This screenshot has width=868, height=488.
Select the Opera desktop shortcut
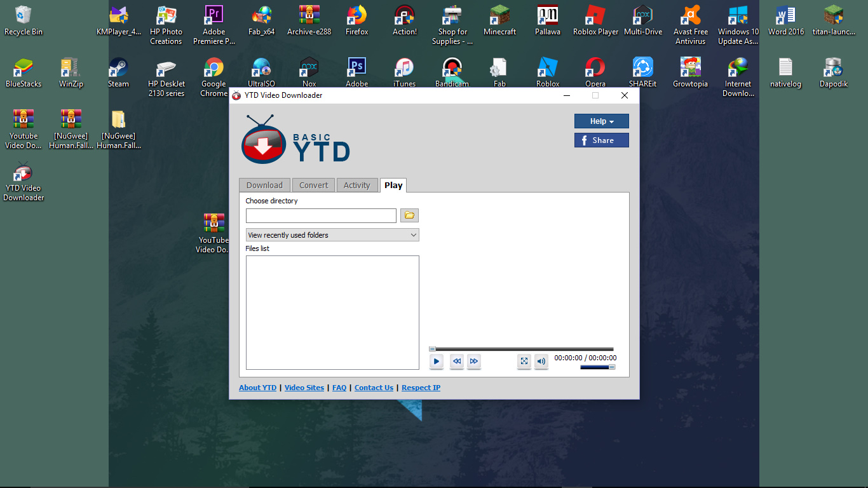pyautogui.click(x=595, y=72)
